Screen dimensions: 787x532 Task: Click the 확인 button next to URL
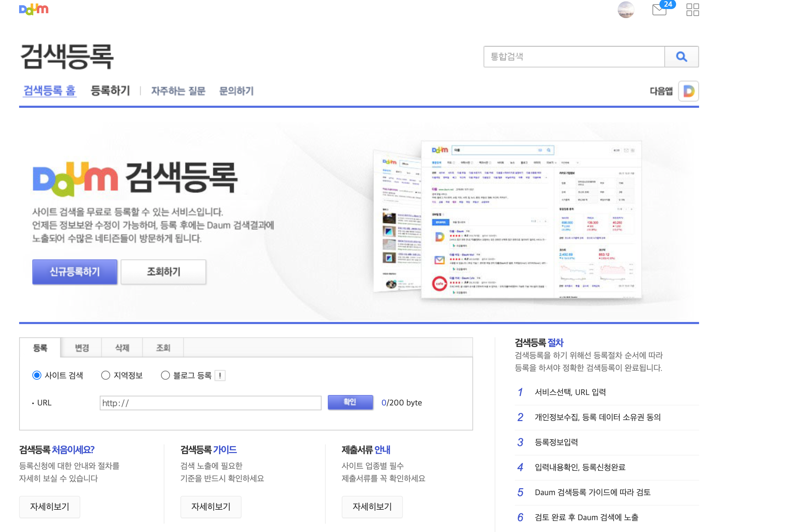[350, 402]
